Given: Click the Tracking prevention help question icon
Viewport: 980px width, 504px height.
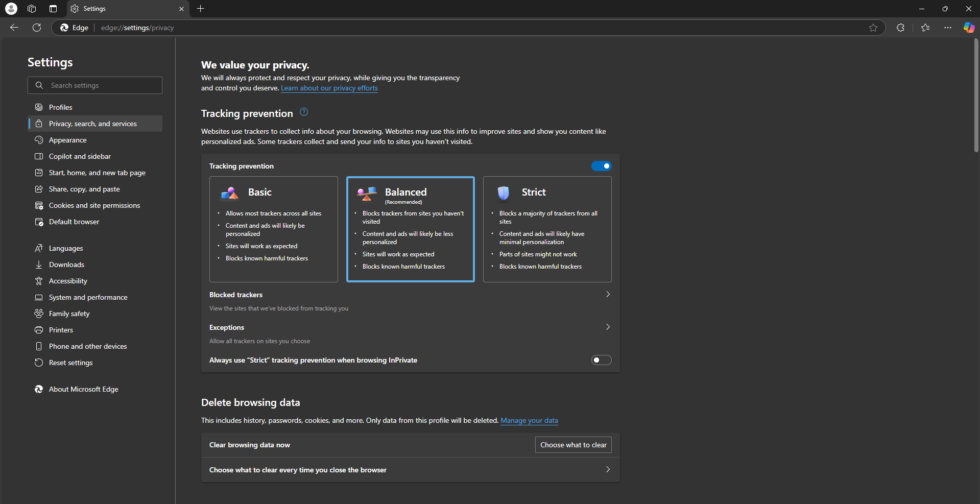Looking at the screenshot, I should click(x=304, y=112).
